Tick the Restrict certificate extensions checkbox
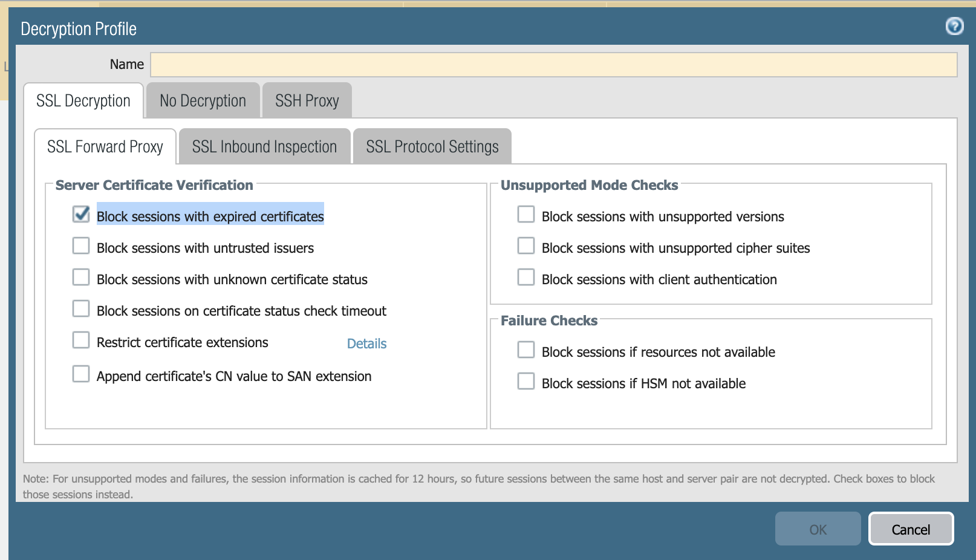Screen dimensions: 976x560 click(x=81, y=340)
